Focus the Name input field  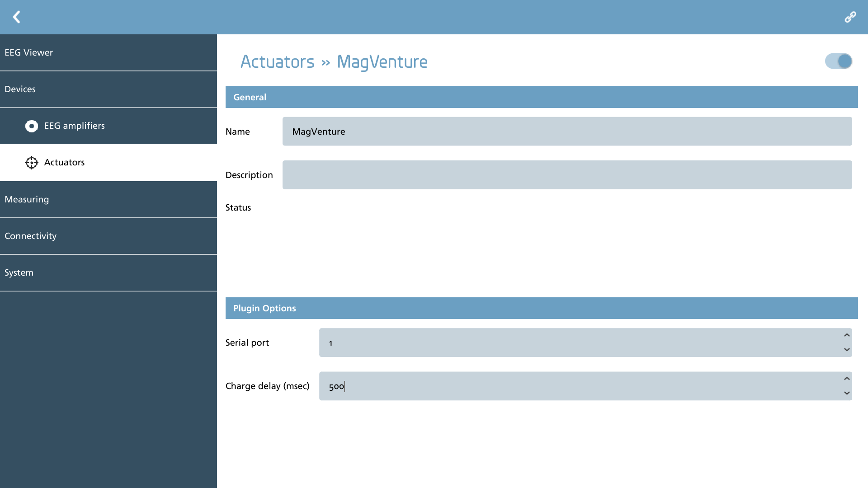point(567,131)
